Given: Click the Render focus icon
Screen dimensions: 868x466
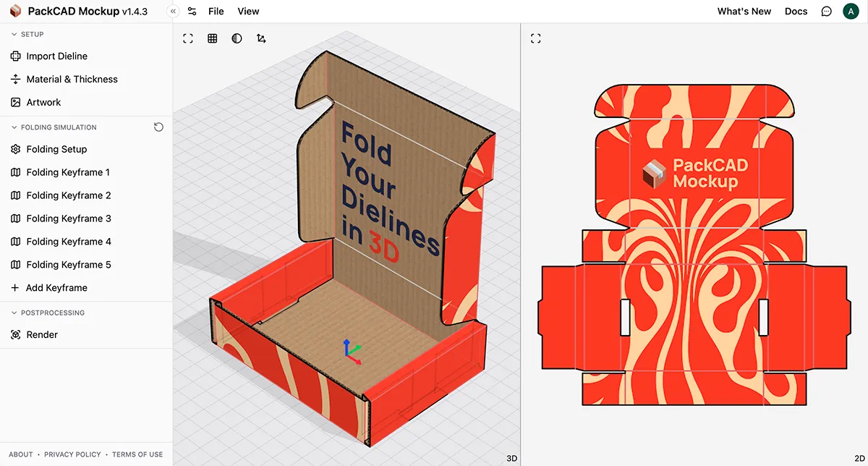Looking at the screenshot, I should (16, 335).
